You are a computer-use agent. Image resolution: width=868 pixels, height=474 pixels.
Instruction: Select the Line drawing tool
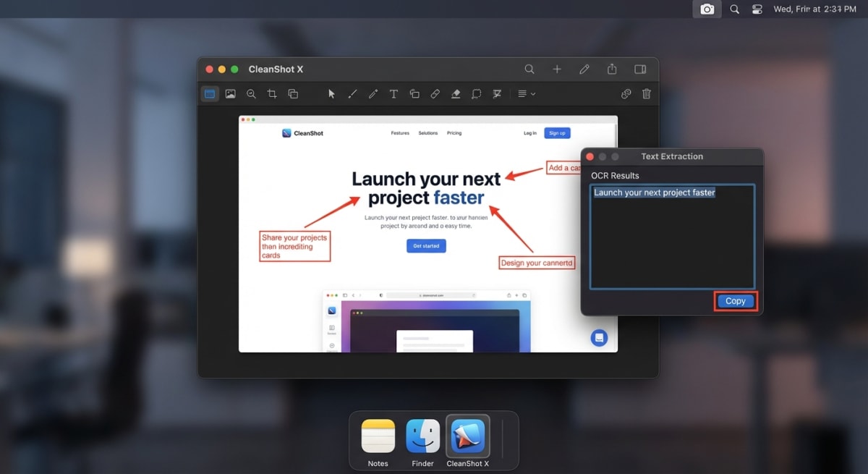(x=352, y=93)
